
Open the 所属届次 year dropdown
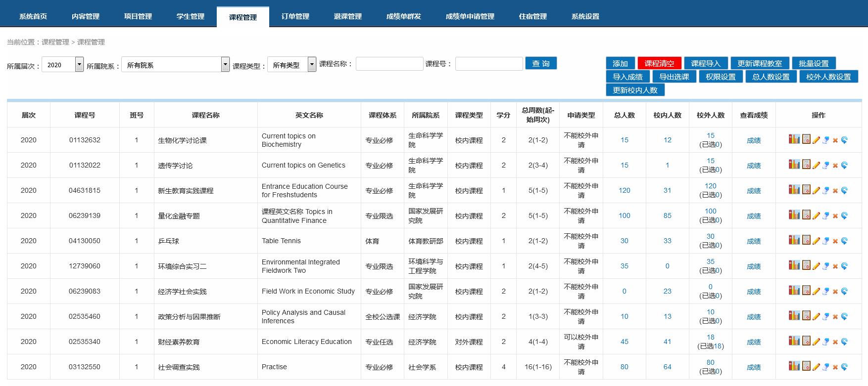click(79, 64)
